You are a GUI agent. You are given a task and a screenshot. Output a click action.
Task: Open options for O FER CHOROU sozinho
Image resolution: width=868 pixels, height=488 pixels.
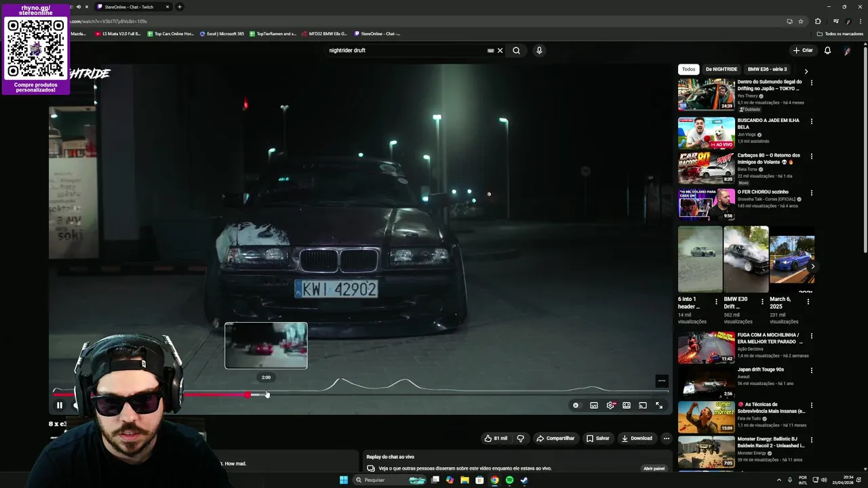click(x=812, y=193)
